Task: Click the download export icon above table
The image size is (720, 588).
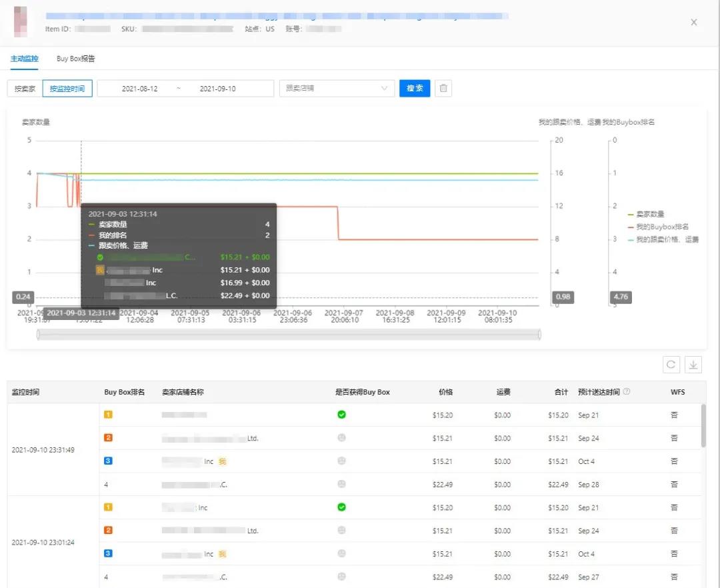Action: click(693, 365)
